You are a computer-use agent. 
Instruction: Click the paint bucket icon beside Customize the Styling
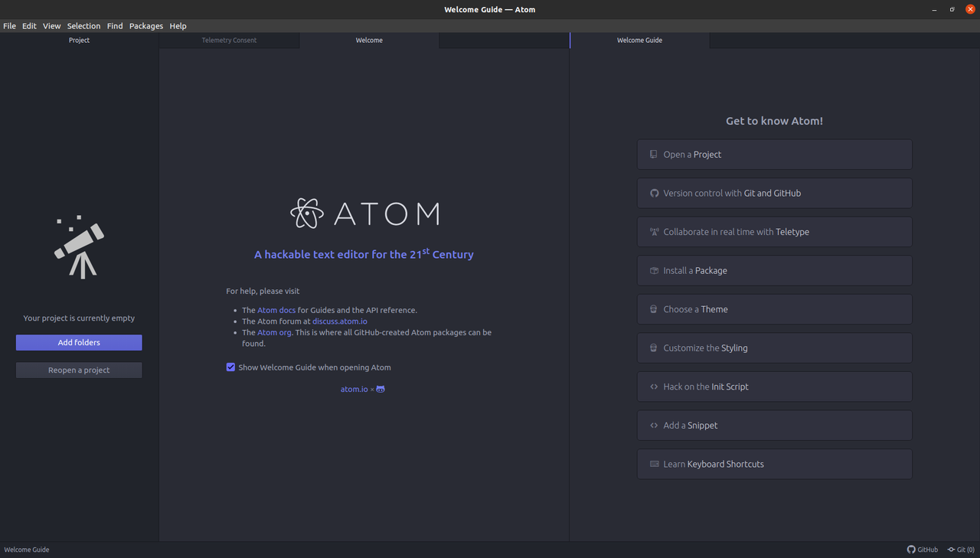point(653,348)
